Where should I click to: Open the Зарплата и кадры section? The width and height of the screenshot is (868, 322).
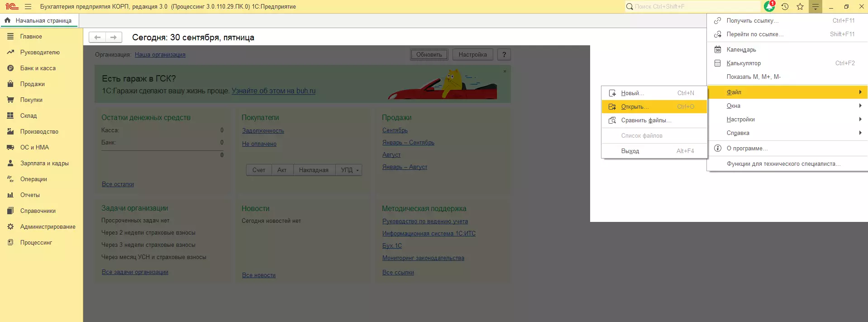pos(44,163)
